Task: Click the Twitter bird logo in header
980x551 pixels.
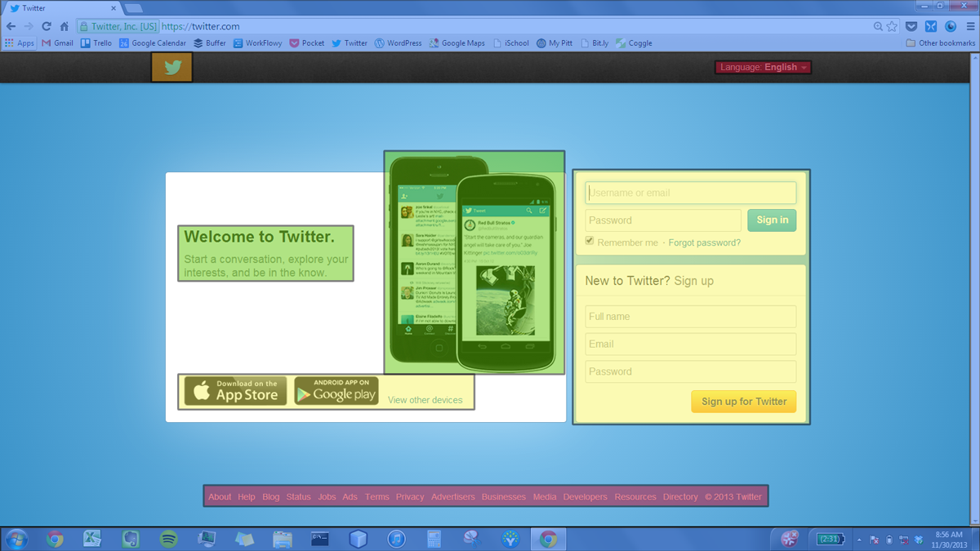Action: 172,68
